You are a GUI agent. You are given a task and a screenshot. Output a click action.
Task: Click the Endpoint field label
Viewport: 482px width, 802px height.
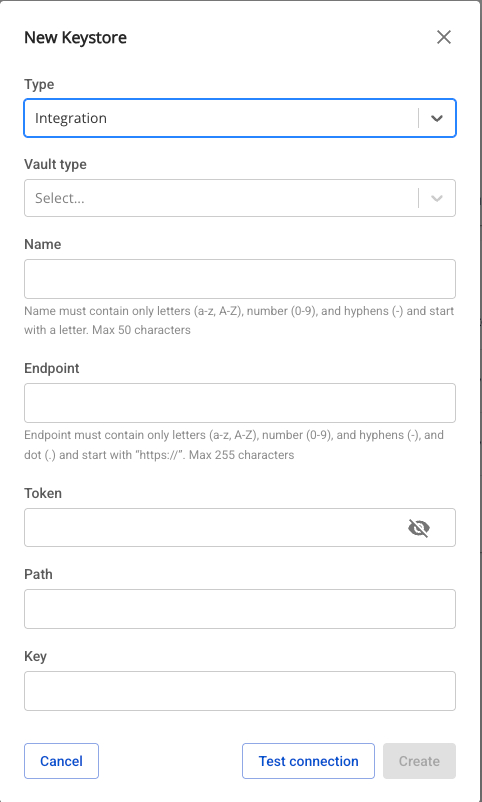(52, 368)
